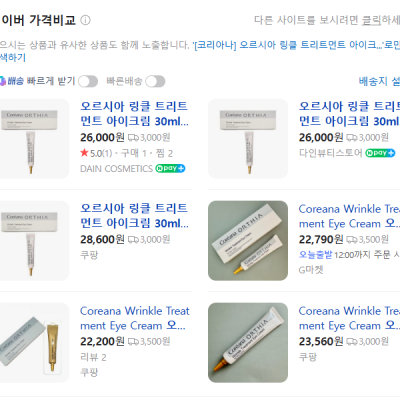The height and width of the screenshot is (400, 400).
Task: Click the colorful icon before 배송 빠르게 받기
Action: pos(3,81)
